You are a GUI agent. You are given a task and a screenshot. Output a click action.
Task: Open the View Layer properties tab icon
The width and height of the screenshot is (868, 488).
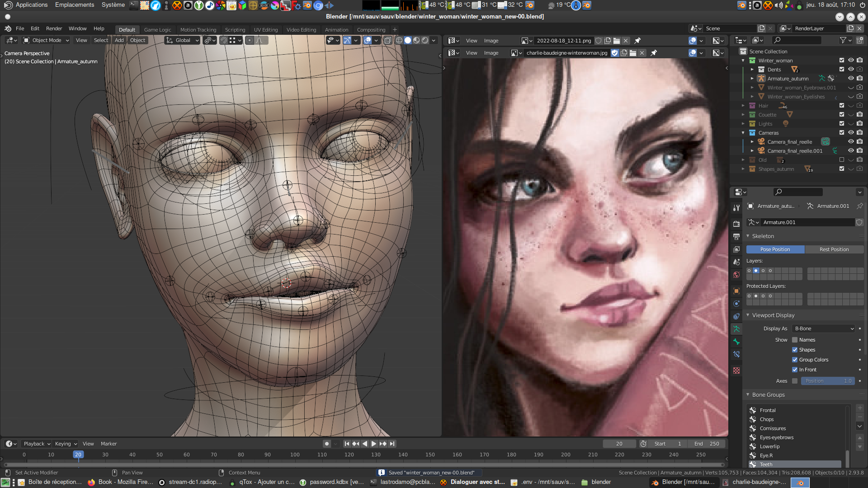[x=736, y=249]
